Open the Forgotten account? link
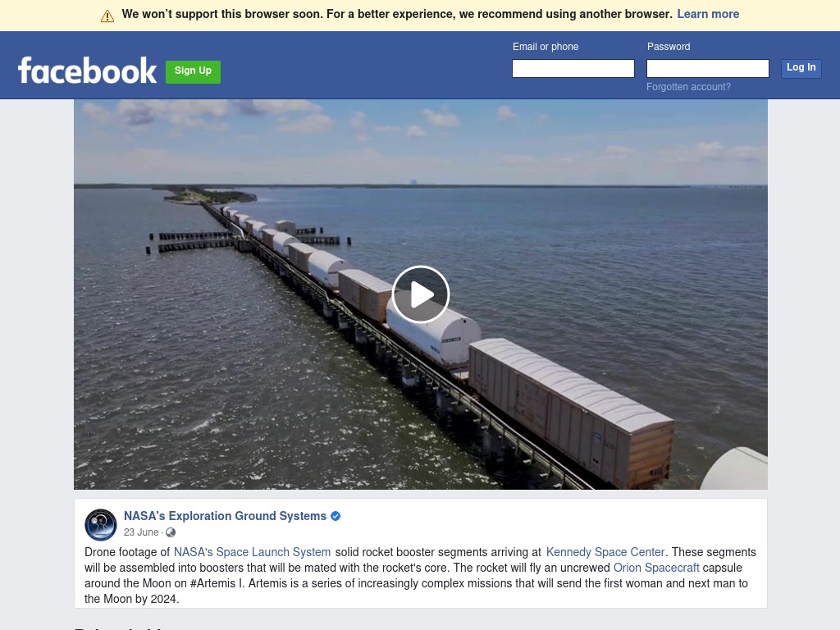The image size is (840, 630). [x=688, y=87]
